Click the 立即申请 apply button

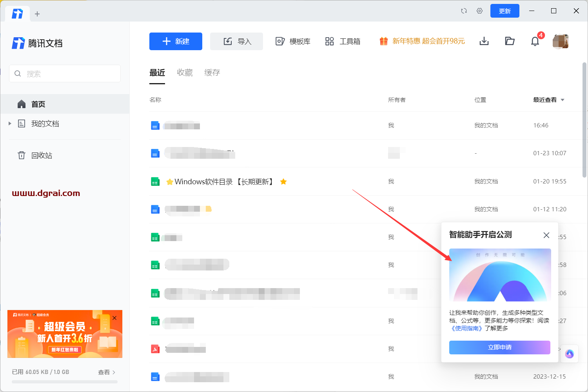[x=500, y=347]
